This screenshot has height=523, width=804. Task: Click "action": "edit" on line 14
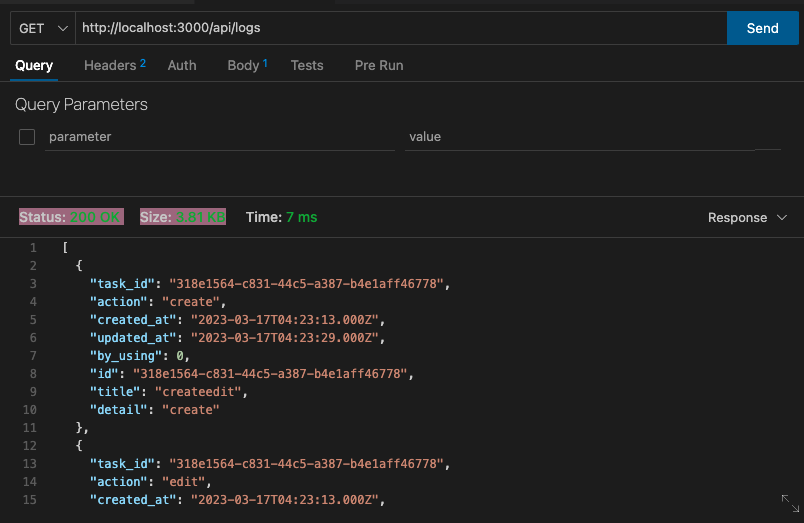click(151, 481)
